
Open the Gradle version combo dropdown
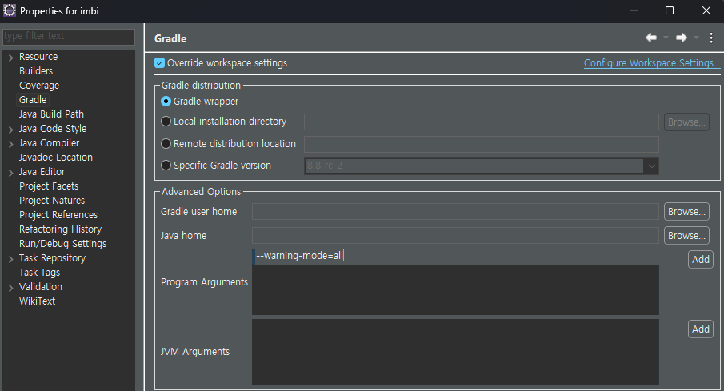click(x=652, y=166)
